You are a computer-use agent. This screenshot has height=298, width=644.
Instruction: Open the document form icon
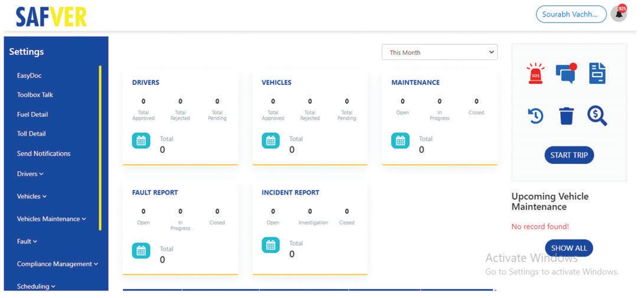point(597,74)
